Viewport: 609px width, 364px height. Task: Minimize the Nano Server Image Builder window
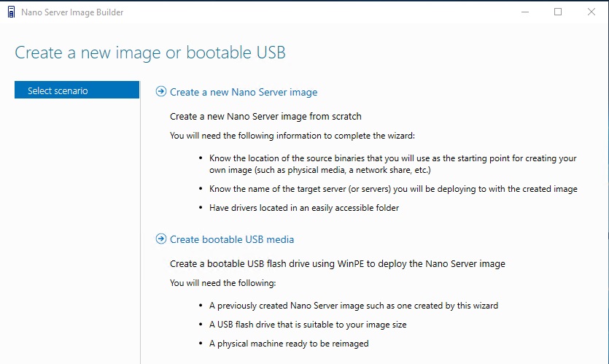coord(525,12)
